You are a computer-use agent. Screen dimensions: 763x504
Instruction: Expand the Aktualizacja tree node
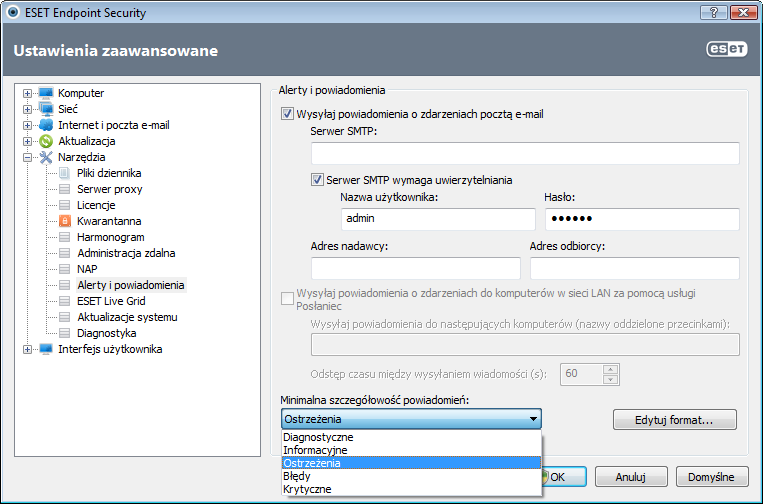click(28, 141)
